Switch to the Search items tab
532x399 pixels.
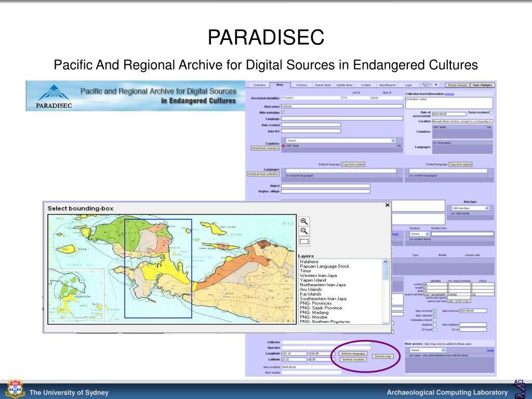(323, 85)
